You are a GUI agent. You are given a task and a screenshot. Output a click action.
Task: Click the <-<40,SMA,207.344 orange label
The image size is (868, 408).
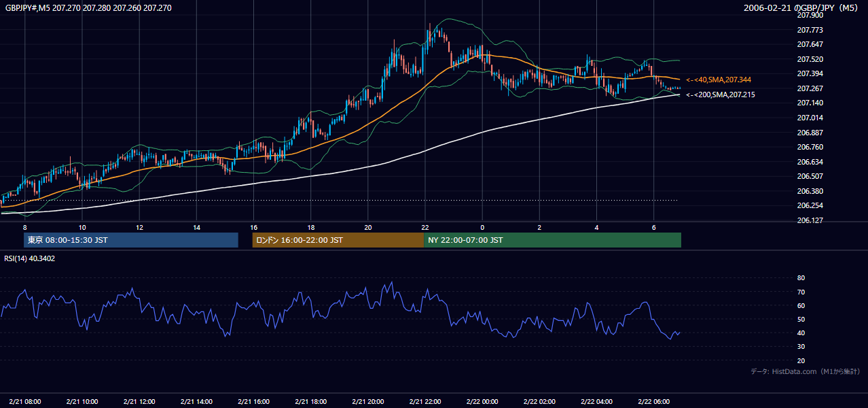click(x=718, y=80)
